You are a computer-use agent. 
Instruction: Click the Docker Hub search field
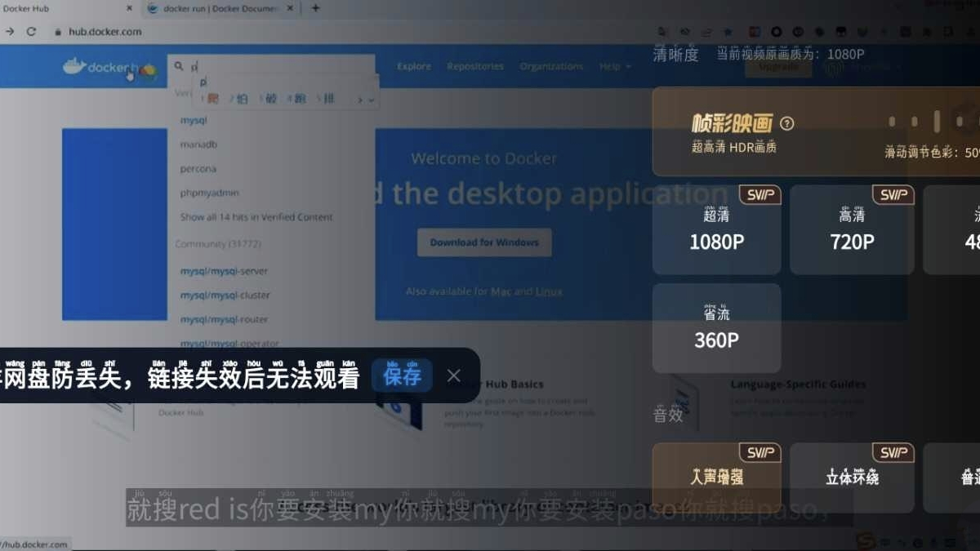pos(271,67)
